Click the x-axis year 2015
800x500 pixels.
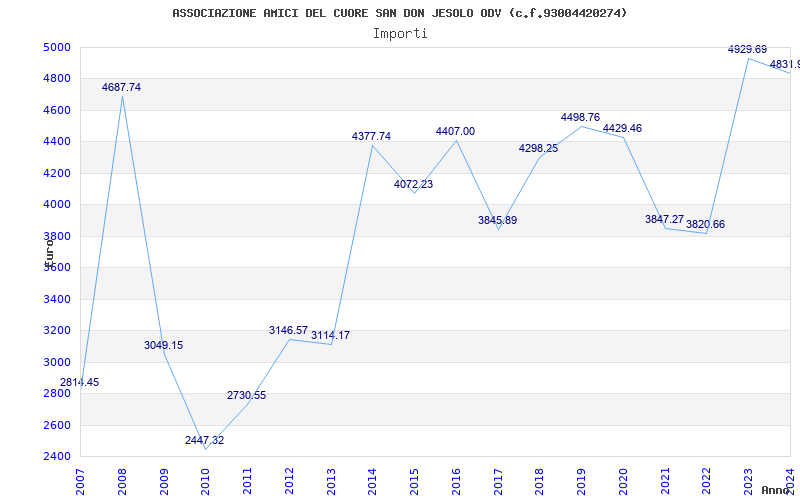point(414,482)
